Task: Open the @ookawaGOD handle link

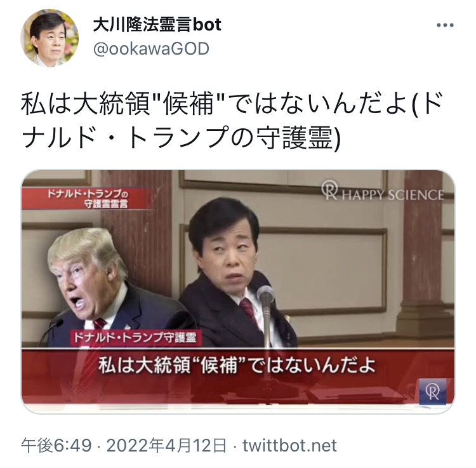Action: [x=151, y=49]
